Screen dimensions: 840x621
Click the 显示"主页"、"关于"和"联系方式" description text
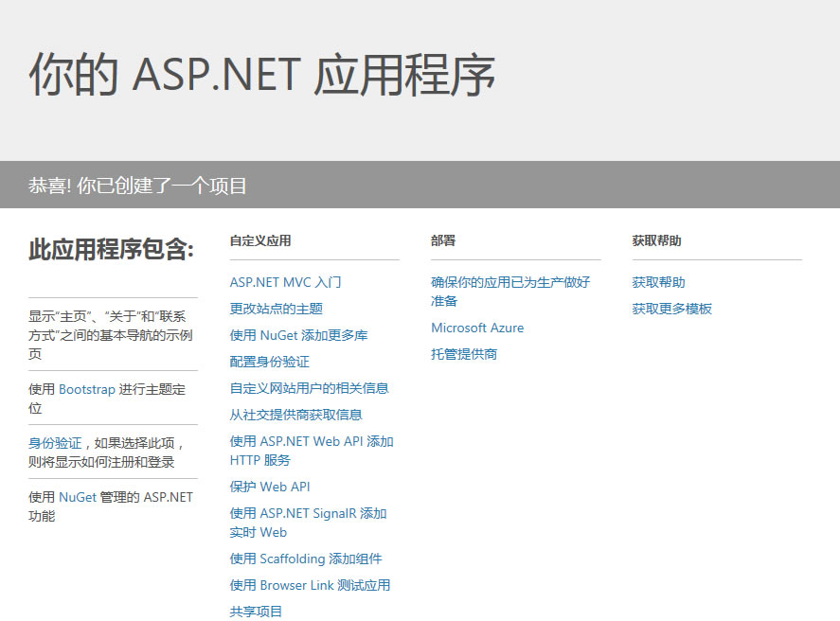(111, 335)
